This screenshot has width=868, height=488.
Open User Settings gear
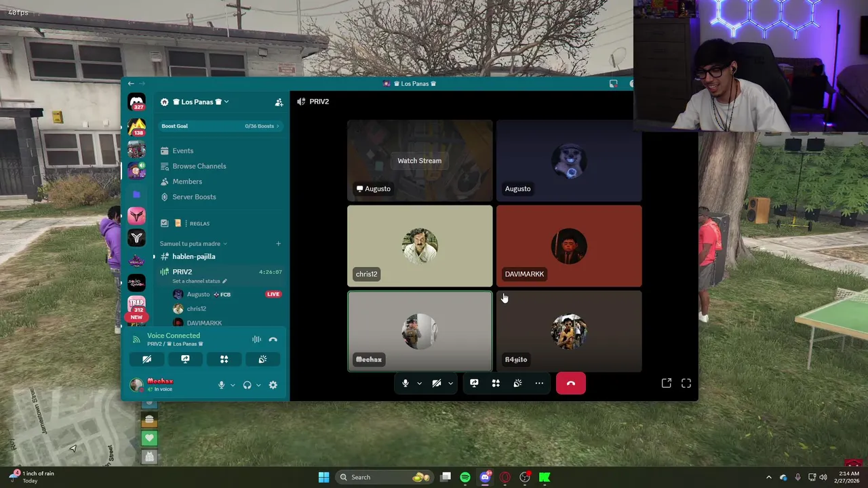coord(273,385)
